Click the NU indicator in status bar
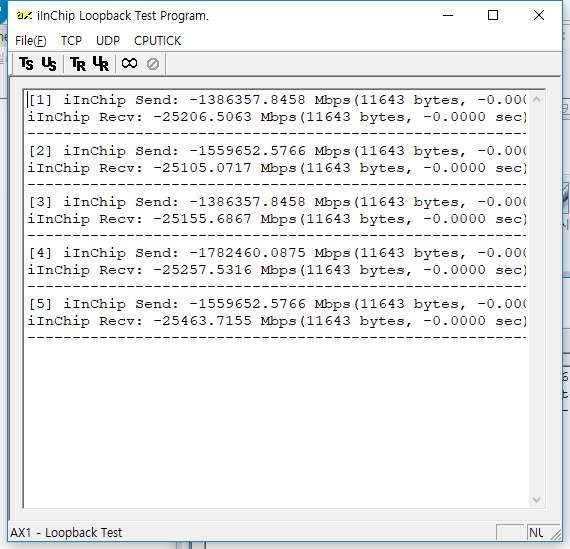This screenshot has height=549, width=570. point(536,533)
